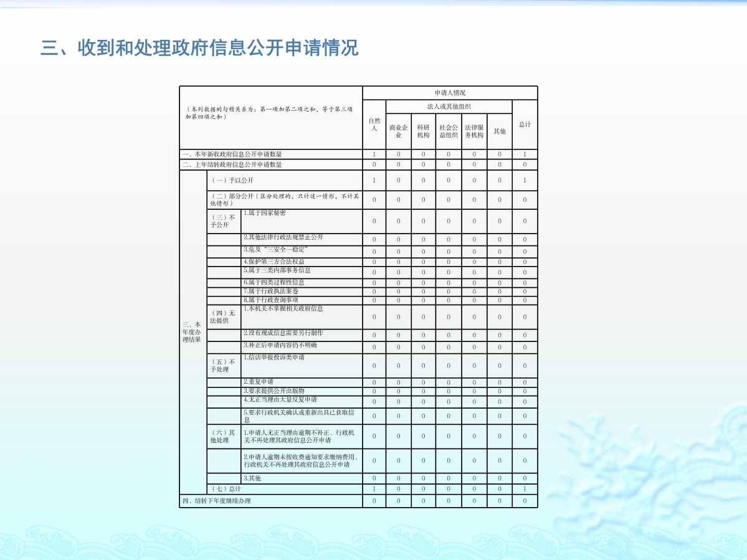Click 总计 value 1 in 予以公开 row
This screenshot has height=560, width=747.
525,181
